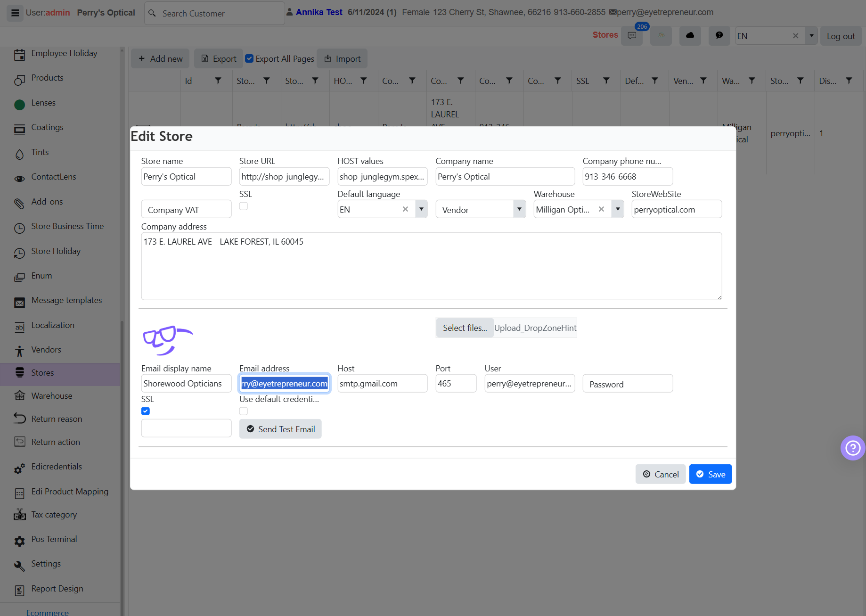
Task: Filter the HO... column
Action: point(364,81)
